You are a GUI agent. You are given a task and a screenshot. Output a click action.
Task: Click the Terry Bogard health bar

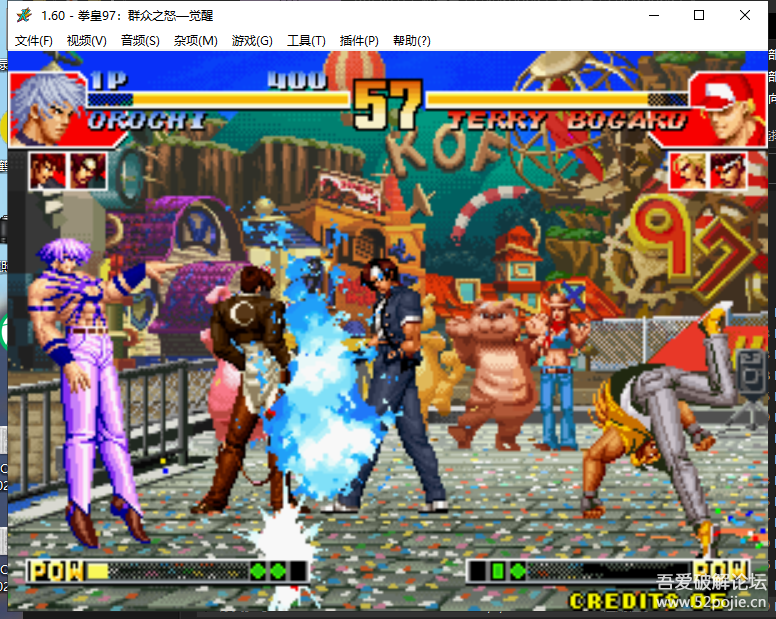click(557, 99)
